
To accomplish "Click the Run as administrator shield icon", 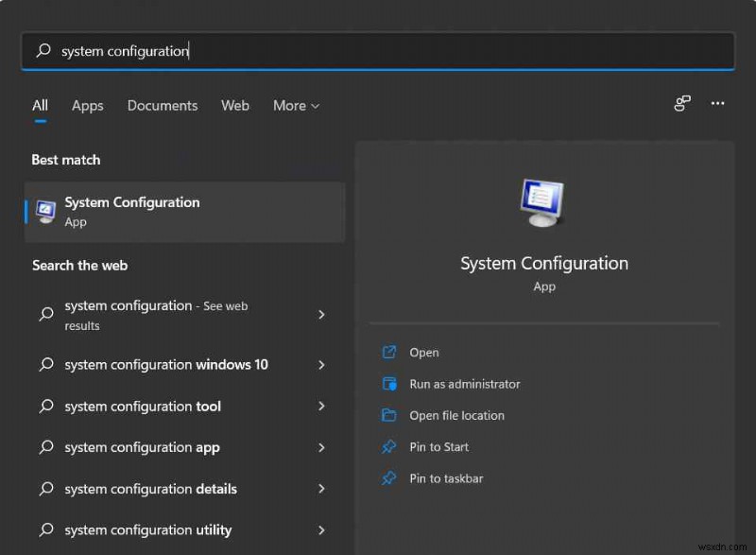I will click(x=388, y=384).
